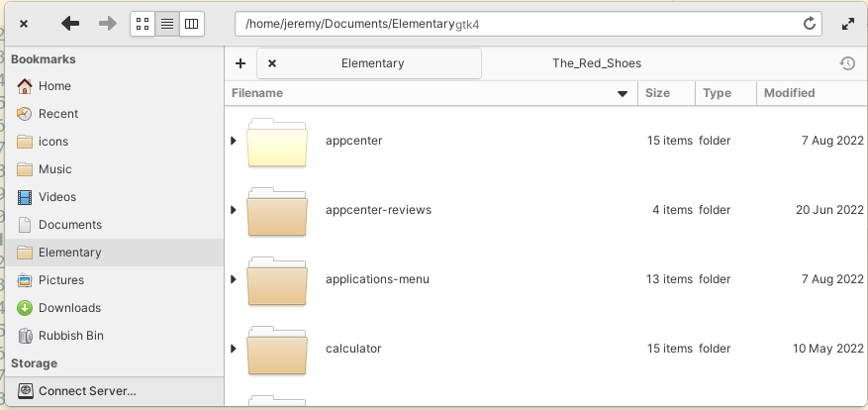
Task: Select the calculator folder icon
Action: click(277, 350)
